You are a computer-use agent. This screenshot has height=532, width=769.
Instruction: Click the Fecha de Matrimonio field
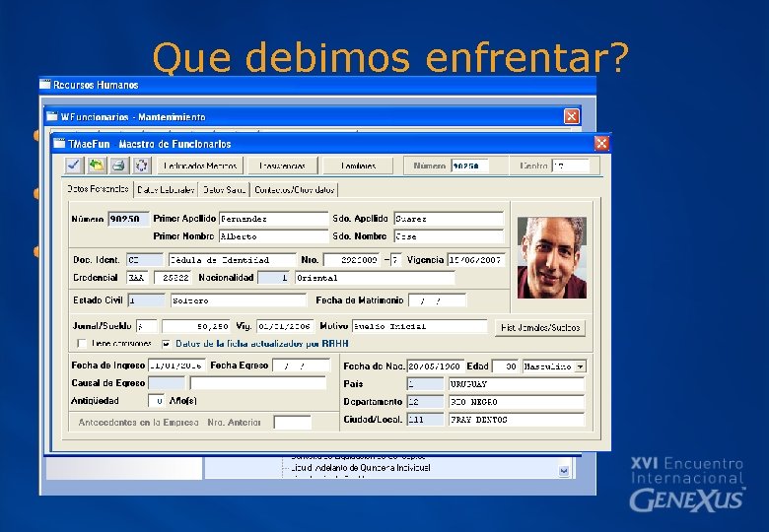437,300
